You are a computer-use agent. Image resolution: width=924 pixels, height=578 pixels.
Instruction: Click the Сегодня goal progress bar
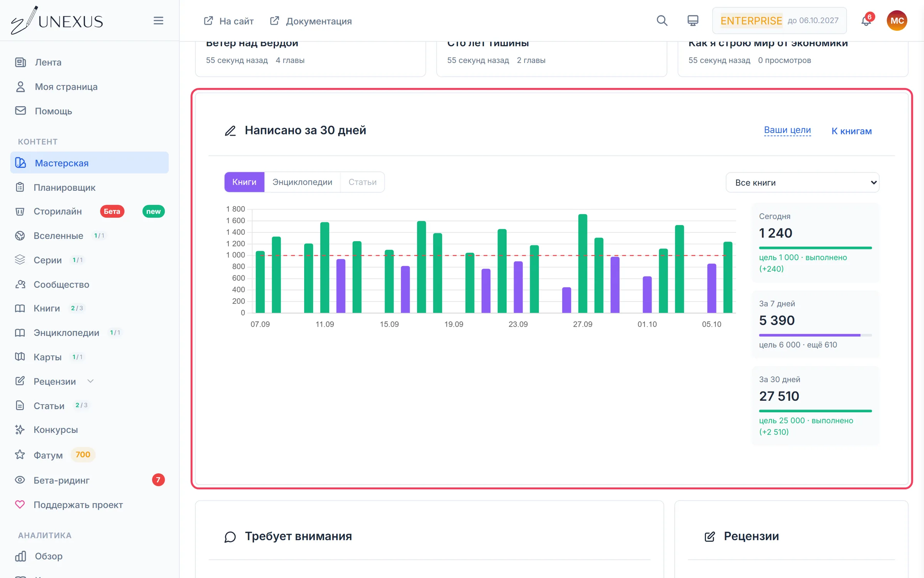(x=815, y=248)
